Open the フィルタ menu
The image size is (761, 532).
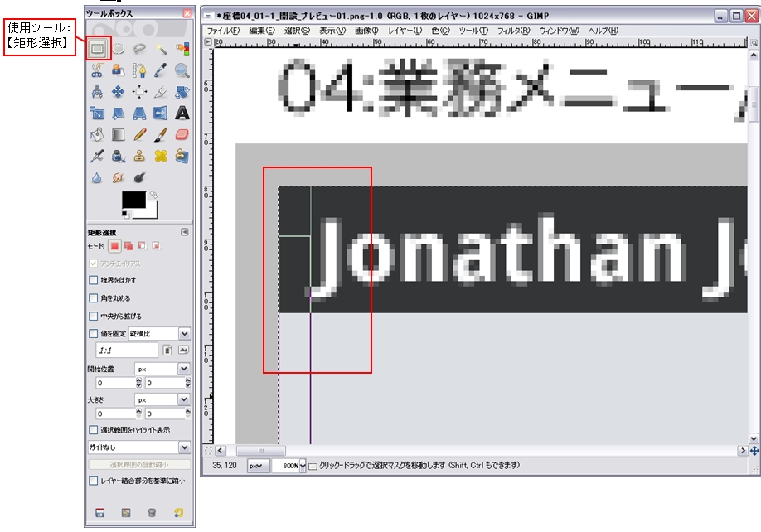coord(513,31)
